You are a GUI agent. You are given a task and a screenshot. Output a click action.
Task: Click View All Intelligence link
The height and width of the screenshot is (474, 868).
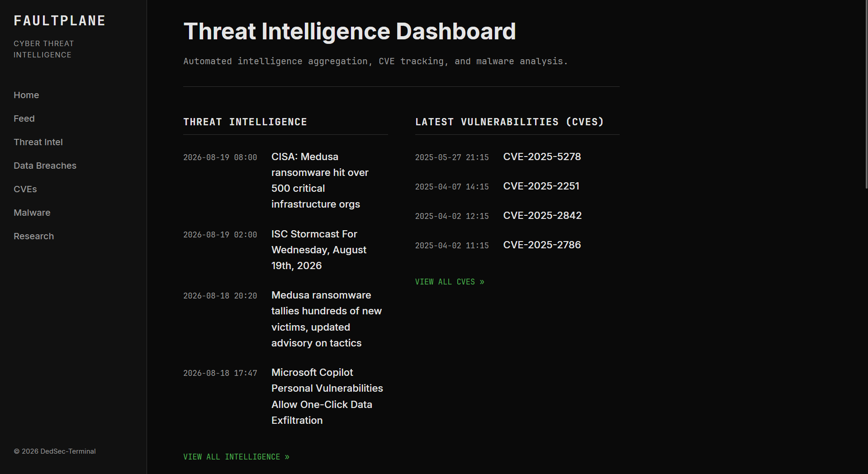(x=236, y=457)
